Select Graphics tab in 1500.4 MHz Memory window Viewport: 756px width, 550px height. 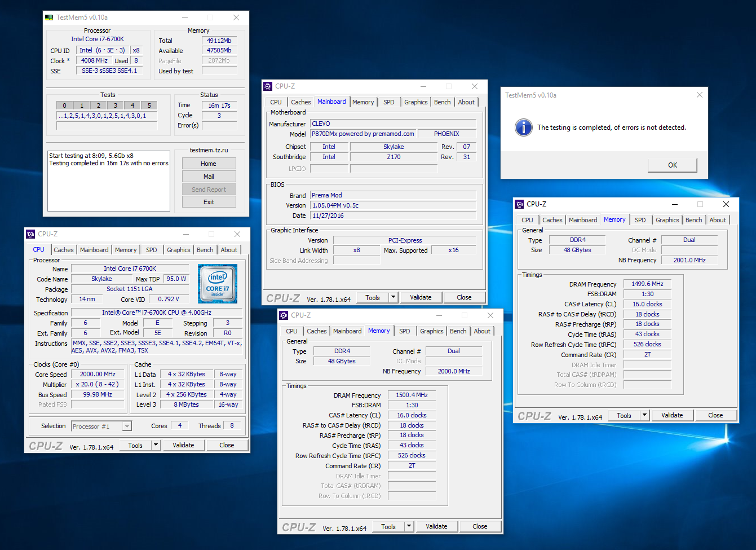click(432, 331)
